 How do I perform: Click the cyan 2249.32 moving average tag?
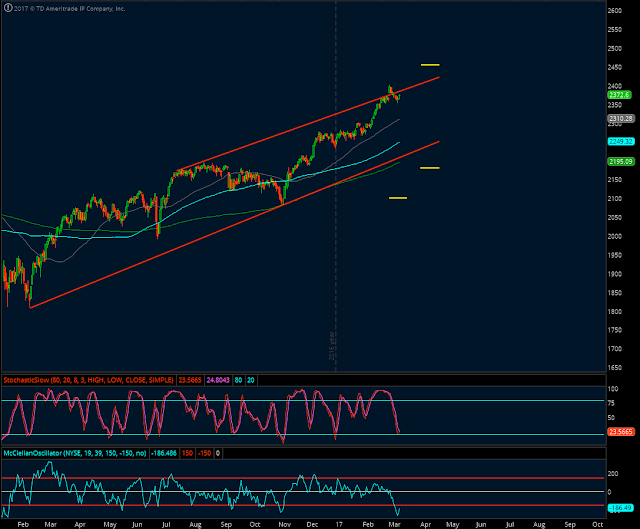(x=621, y=141)
